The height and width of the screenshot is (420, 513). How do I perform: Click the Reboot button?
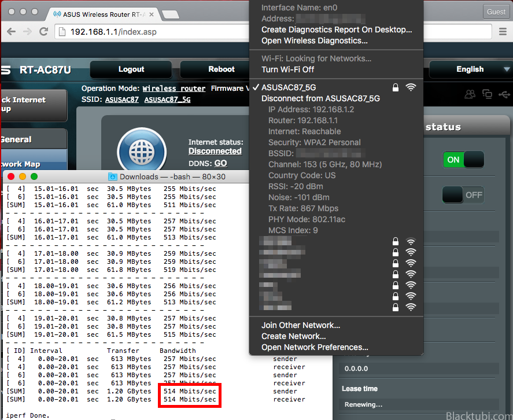221,69
